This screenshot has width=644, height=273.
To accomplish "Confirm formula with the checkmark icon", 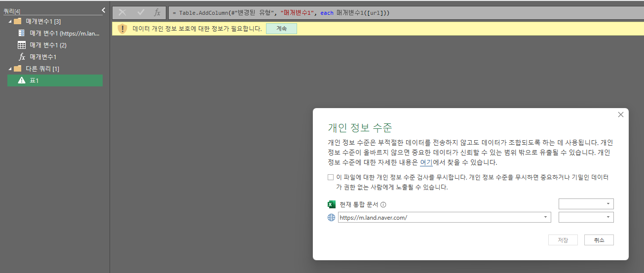I will coord(141,12).
